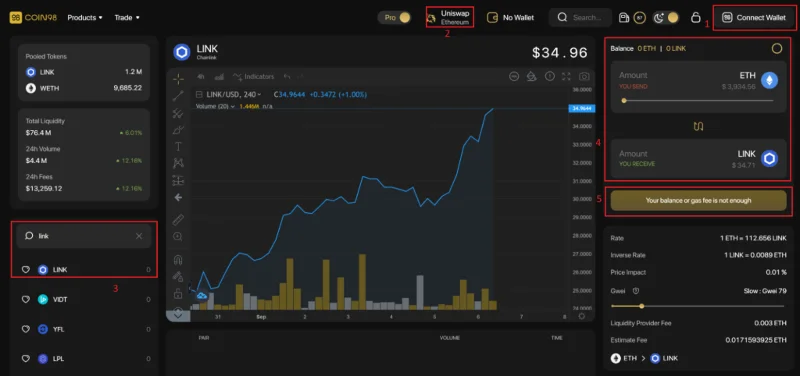Lock all drawing tools
Screen dimensions: 800x376
tap(178, 293)
